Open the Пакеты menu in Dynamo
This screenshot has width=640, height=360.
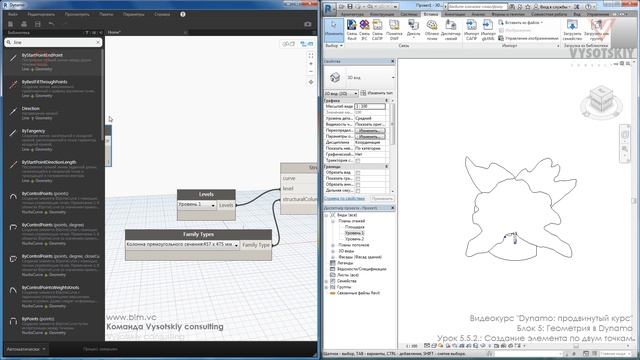point(106,14)
